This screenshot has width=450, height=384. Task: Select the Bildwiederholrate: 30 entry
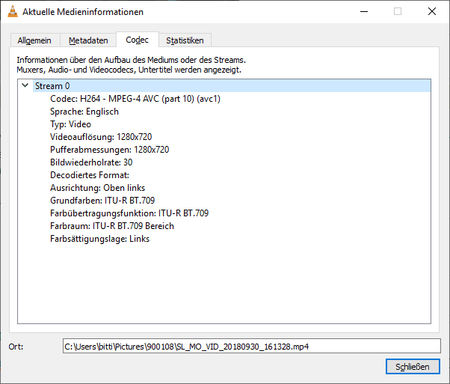coord(91,162)
